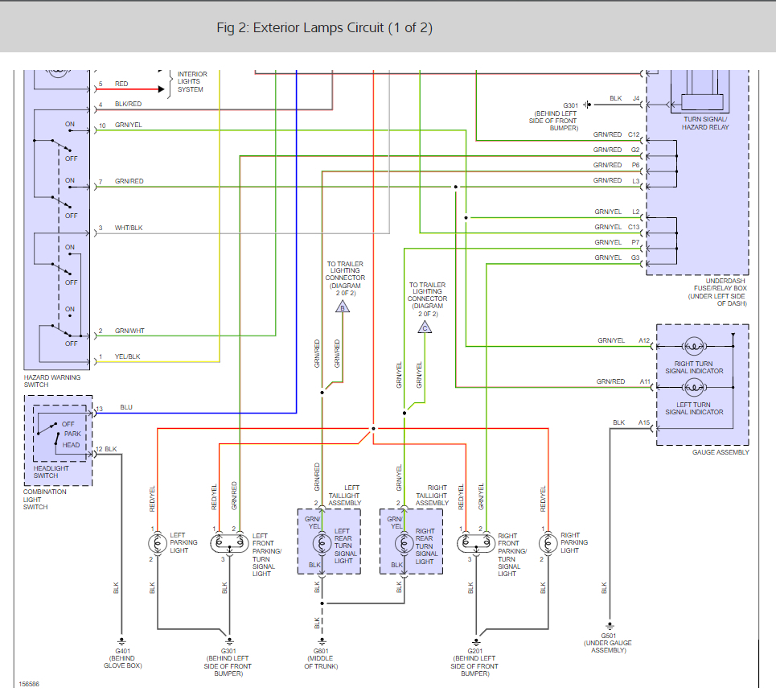Click the Left Rear Turn Signal Light bulb
Viewport: 776px width, 700px height.
pyautogui.click(x=322, y=544)
